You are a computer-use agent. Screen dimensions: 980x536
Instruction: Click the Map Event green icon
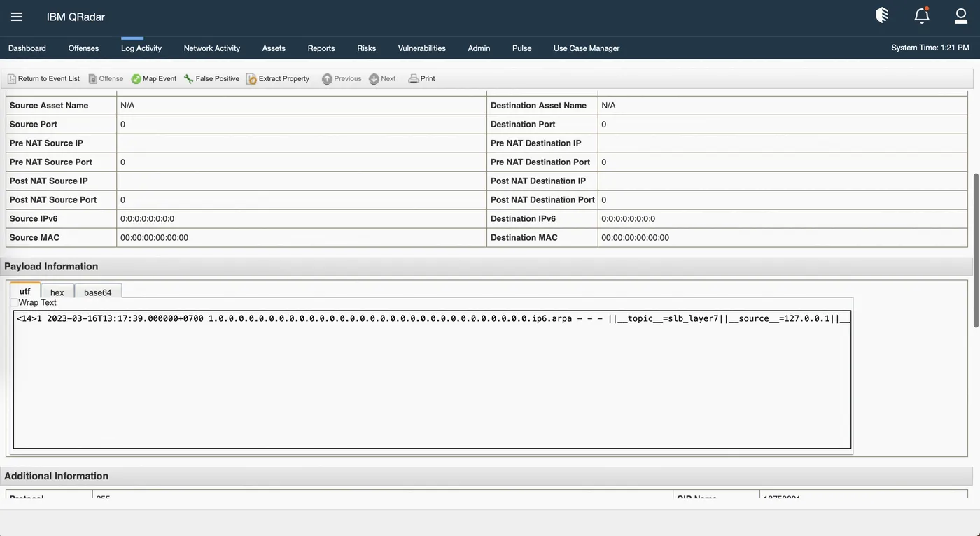[136, 79]
